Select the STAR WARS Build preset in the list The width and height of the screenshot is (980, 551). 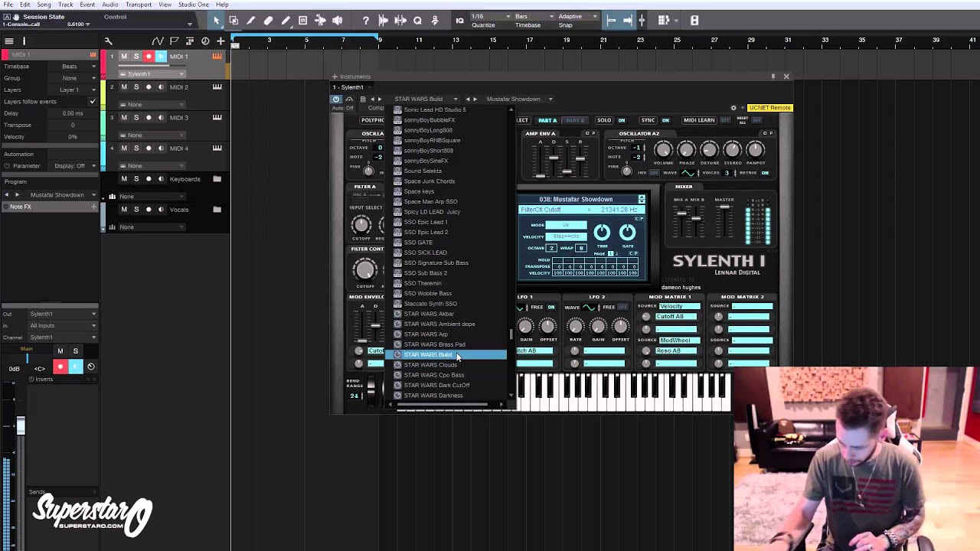427,354
